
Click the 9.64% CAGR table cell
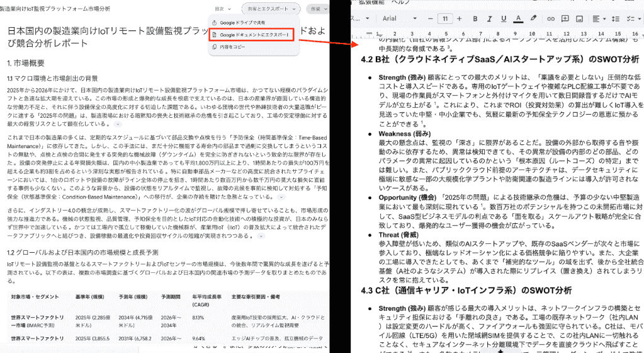pyautogui.click(x=199, y=339)
